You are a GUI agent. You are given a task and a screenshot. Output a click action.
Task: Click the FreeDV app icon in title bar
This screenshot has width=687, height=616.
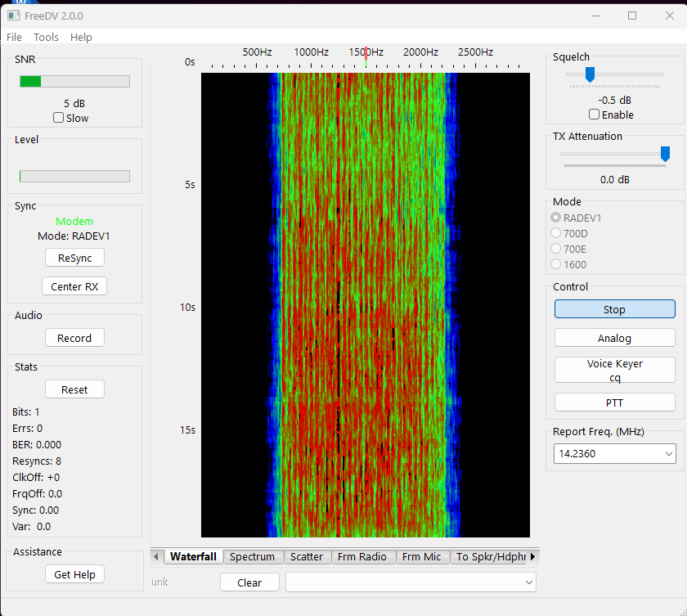coord(14,16)
